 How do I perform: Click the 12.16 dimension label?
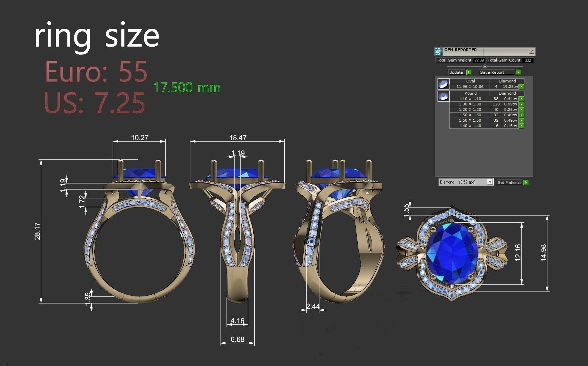coord(518,253)
